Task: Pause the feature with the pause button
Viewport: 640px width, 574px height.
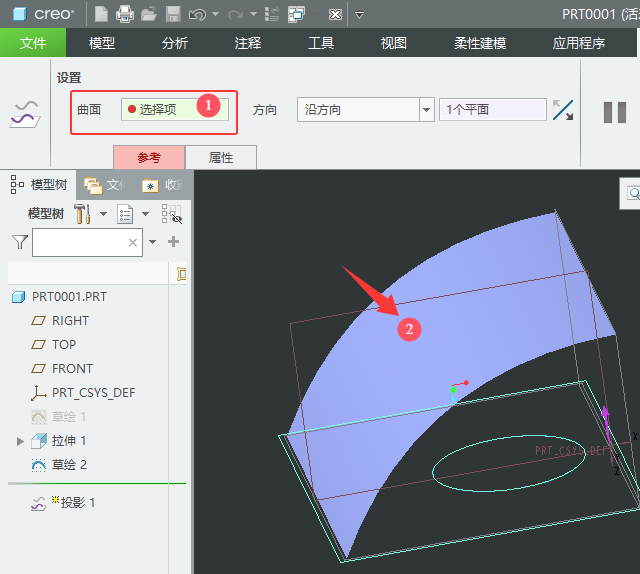Action: pyautogui.click(x=615, y=112)
